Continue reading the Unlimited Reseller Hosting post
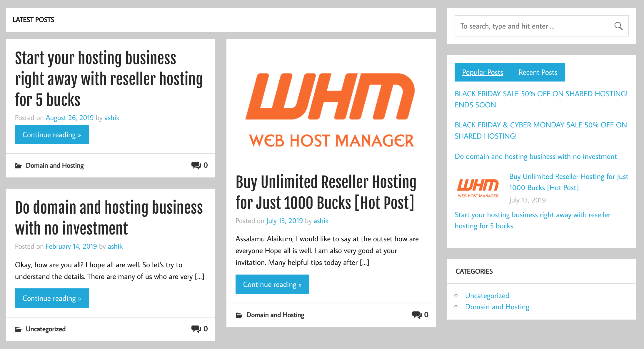Screen dimensions: 644x349 272,284
